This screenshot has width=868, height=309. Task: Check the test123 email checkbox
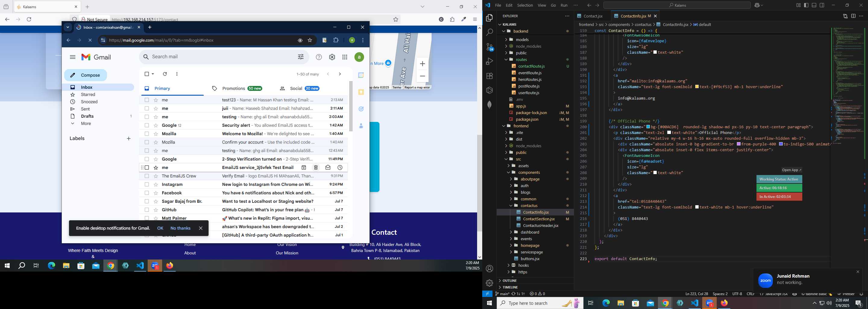pos(146,100)
